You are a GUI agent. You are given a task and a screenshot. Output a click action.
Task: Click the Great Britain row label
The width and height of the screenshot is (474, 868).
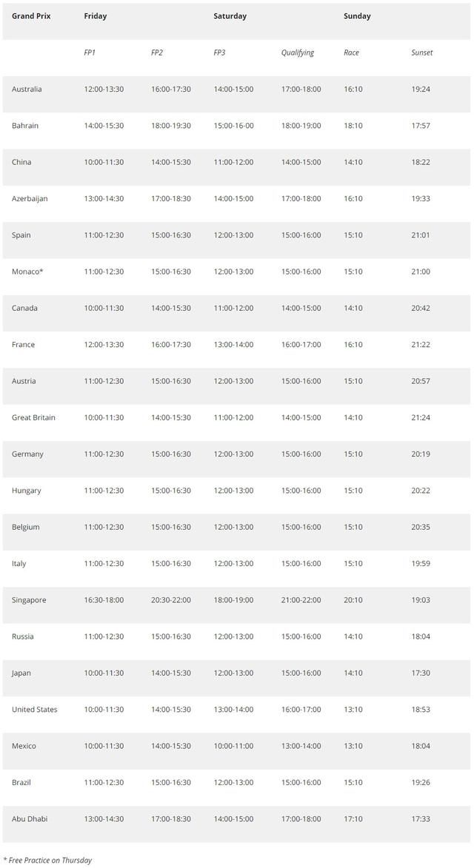[x=33, y=417]
